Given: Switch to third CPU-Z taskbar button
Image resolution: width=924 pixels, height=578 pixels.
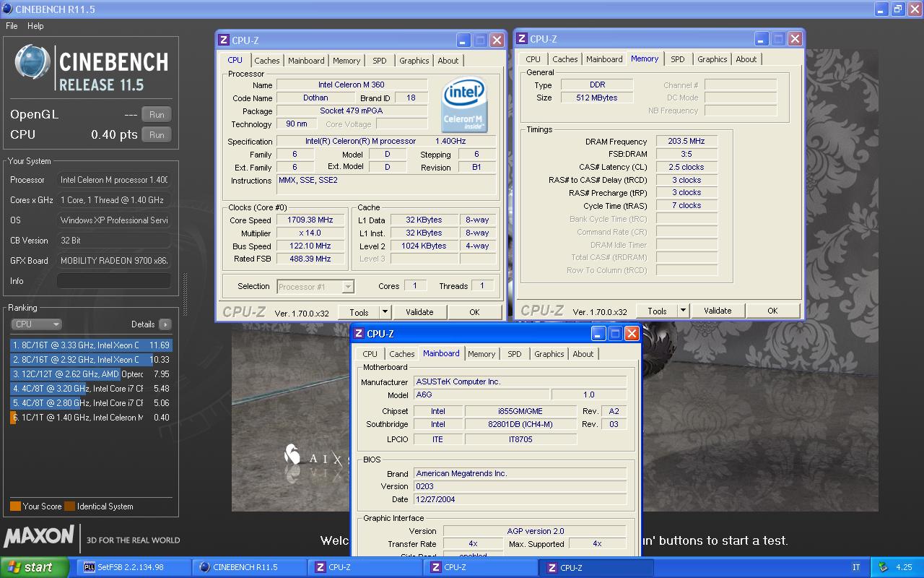Looking at the screenshot, I should [x=596, y=567].
